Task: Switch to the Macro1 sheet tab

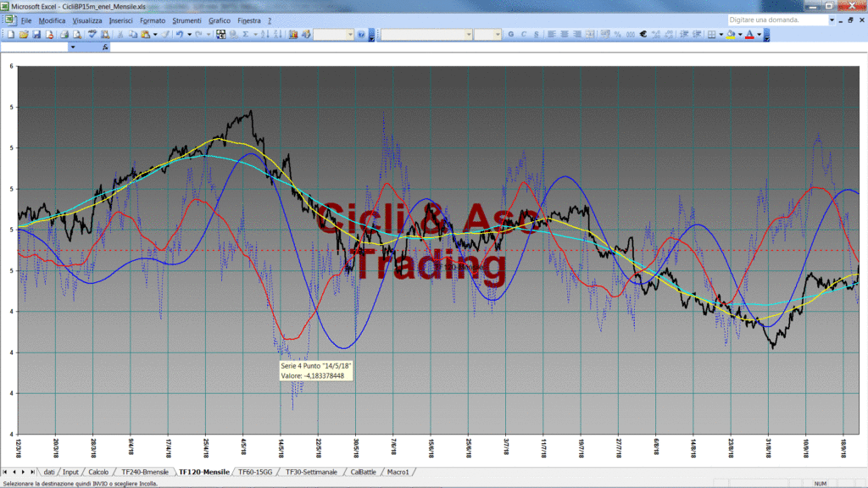Action: tap(398, 472)
